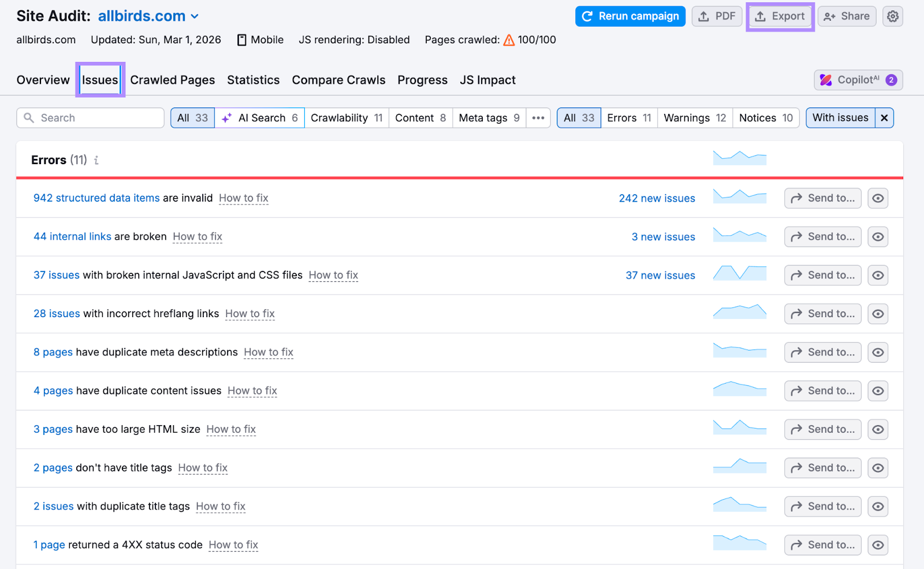
Task: Hide the broken internal links issue row
Action: 878,236
